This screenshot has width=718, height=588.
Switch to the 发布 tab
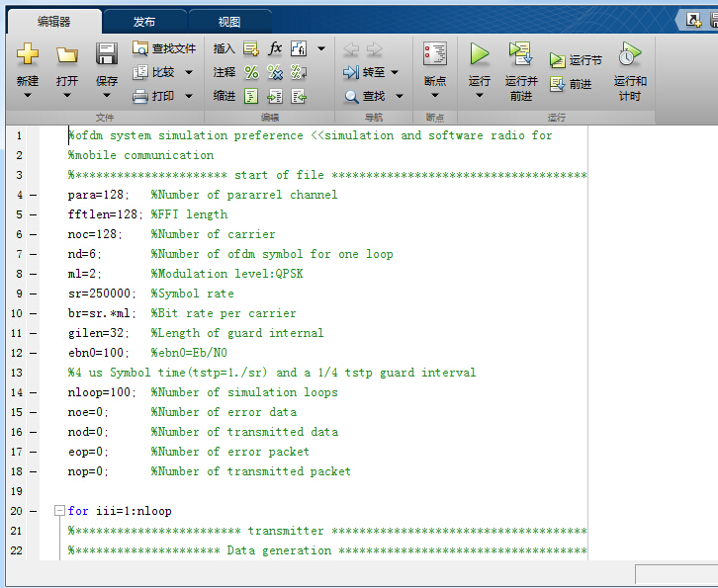(x=144, y=22)
